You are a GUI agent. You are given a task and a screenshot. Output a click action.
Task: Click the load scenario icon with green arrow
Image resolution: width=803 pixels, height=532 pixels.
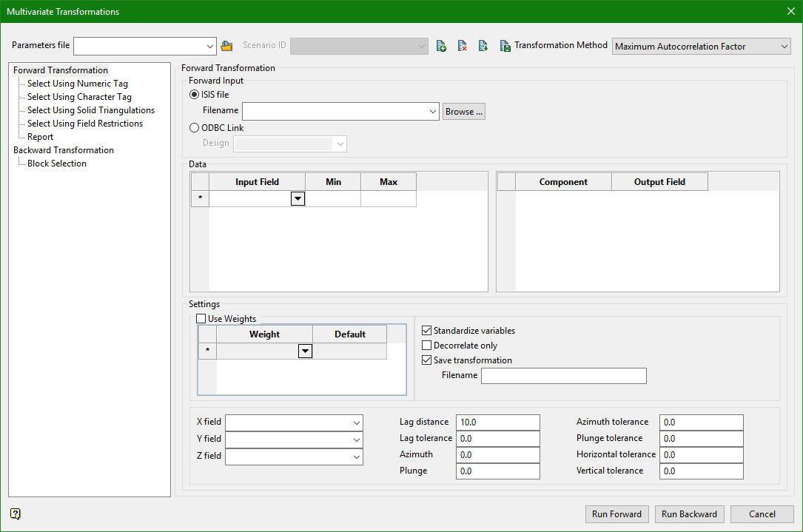coord(483,46)
